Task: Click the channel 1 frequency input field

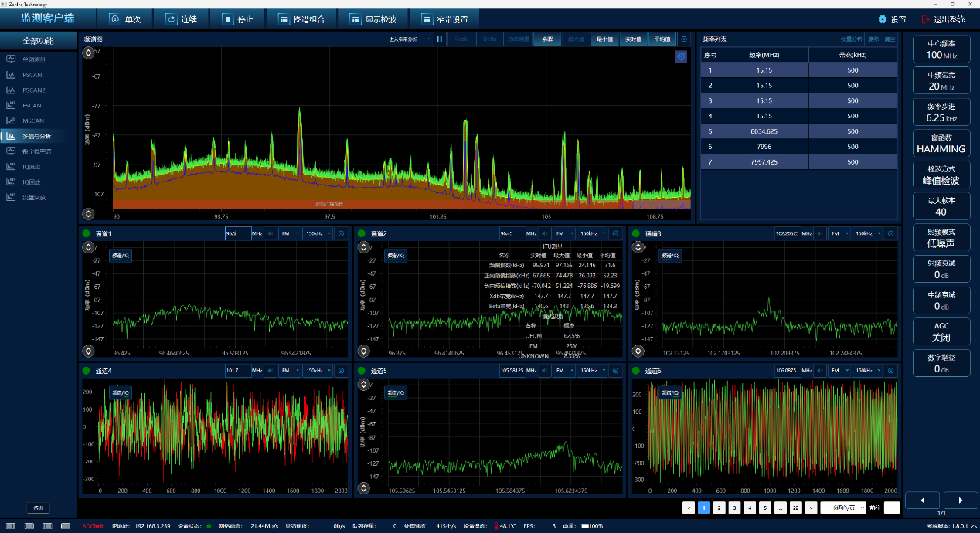Action: tap(238, 233)
